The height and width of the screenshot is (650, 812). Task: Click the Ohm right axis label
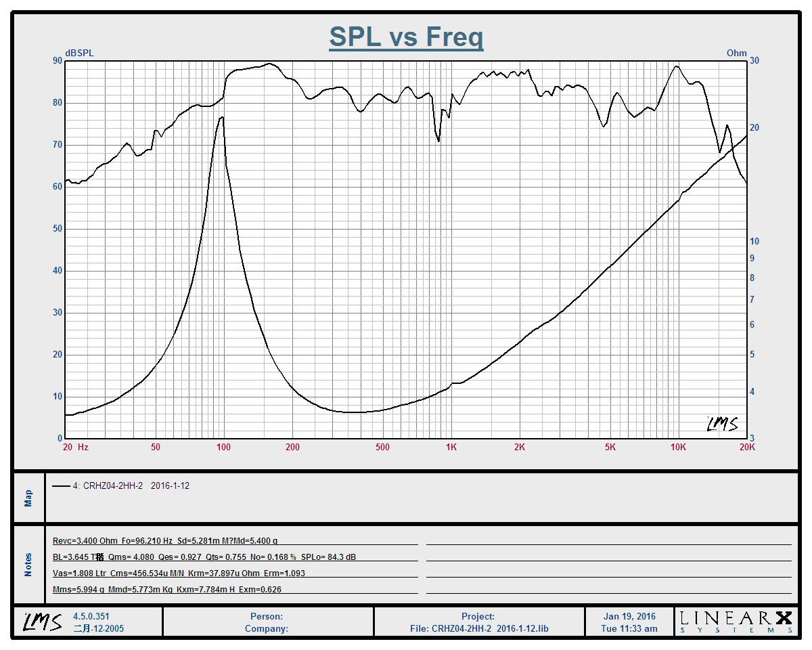736,53
